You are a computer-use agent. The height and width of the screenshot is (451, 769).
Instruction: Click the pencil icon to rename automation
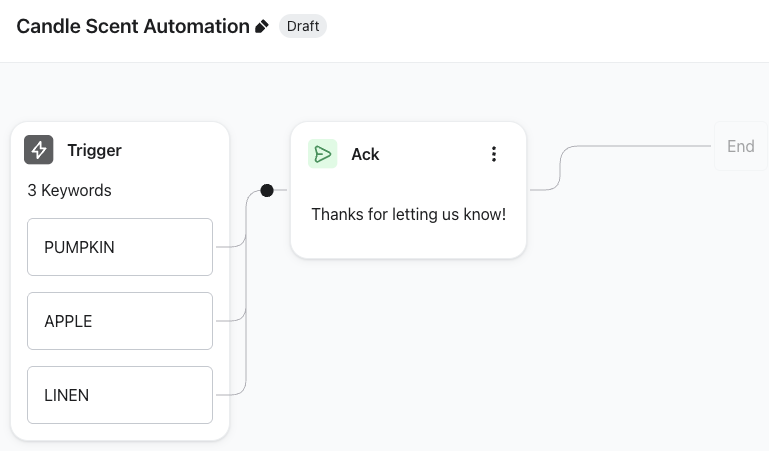pyautogui.click(x=262, y=27)
